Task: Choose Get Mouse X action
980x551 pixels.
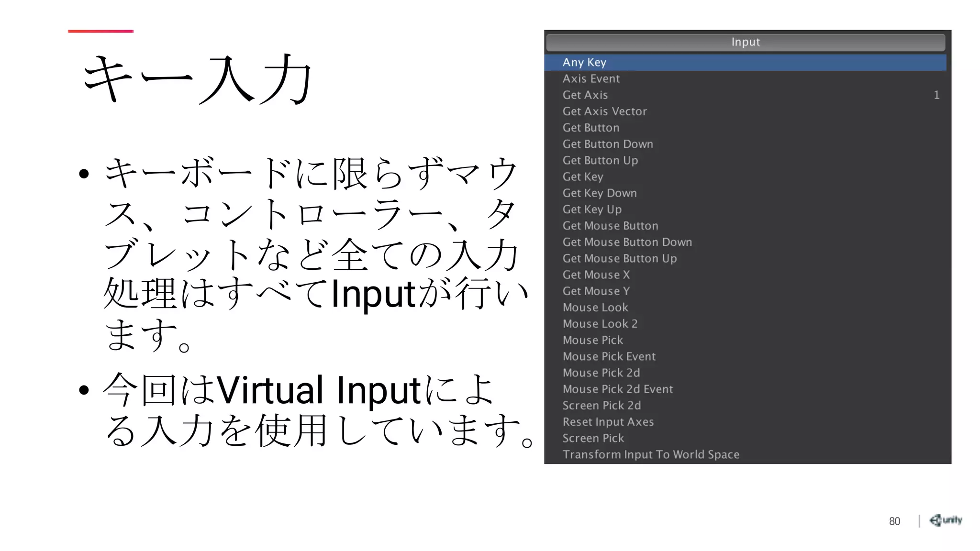Action: [596, 275]
